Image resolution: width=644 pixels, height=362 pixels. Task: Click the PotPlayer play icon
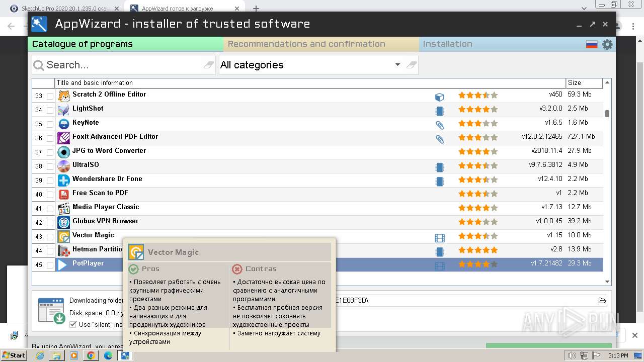pos(62,265)
